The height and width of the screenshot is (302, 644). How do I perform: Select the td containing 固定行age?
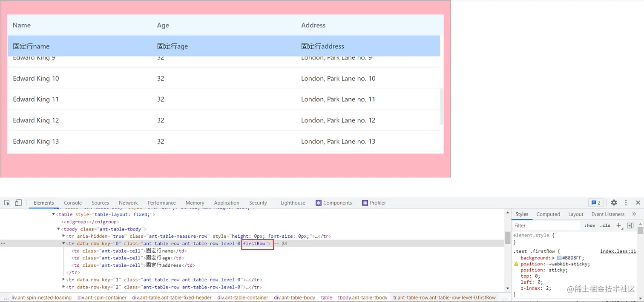(x=128, y=258)
